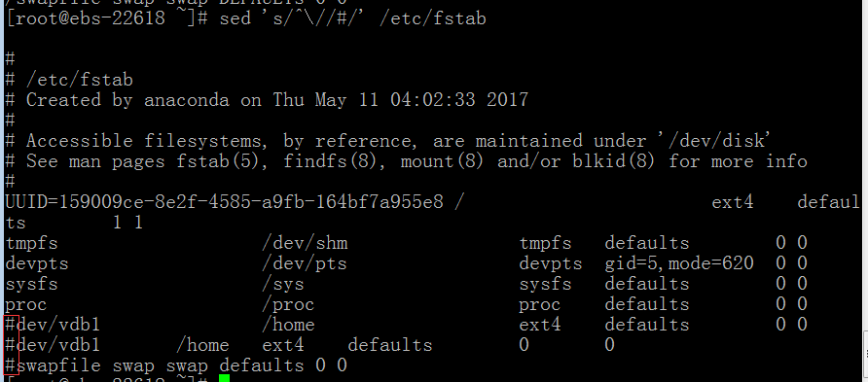Click the word sysfs in the first column
The height and width of the screenshot is (382, 868).
coord(31,284)
